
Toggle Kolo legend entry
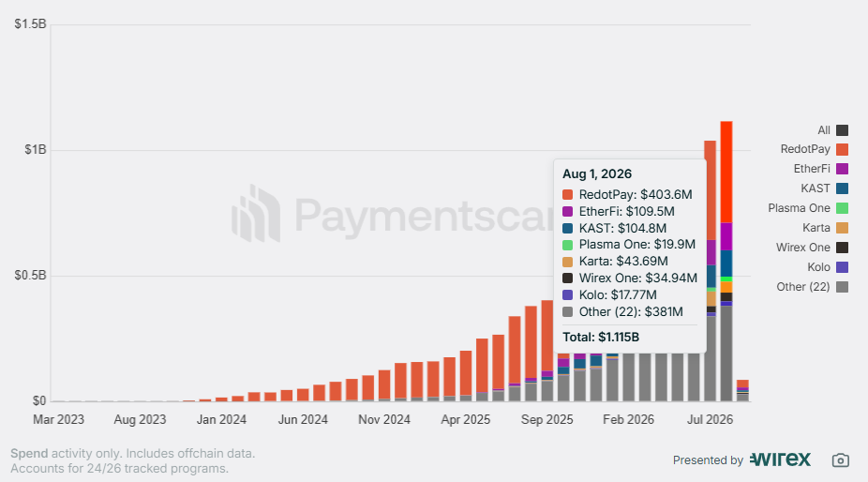[828, 267]
